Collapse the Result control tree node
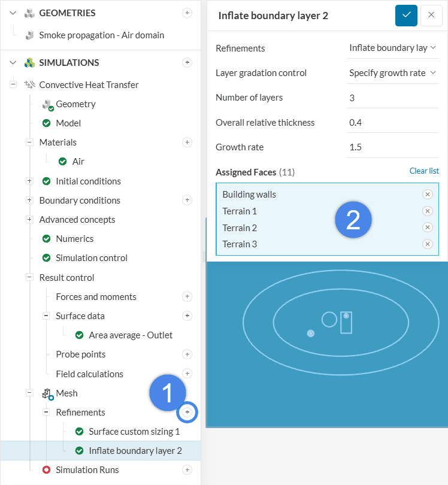 click(29, 278)
